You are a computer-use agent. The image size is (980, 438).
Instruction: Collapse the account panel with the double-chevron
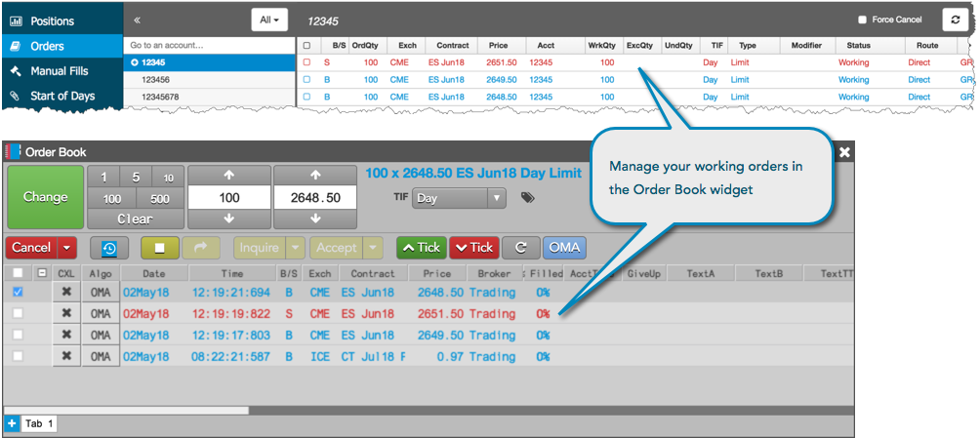[137, 20]
